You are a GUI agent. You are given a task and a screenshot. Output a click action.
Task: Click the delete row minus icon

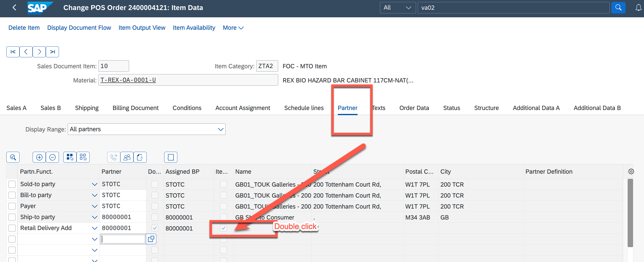coord(52,157)
